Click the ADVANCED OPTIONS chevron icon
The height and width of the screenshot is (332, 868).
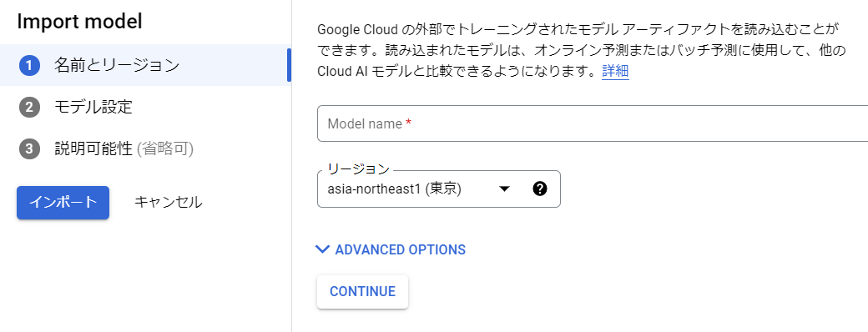coord(322,249)
